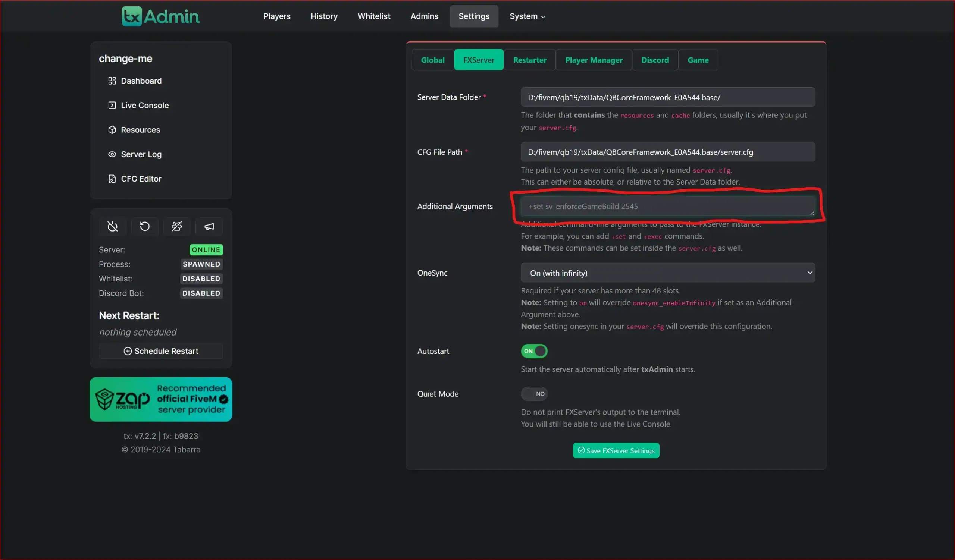Click the Discord Bot DISABLED badge
Image resolution: width=955 pixels, height=560 pixels.
tap(201, 293)
